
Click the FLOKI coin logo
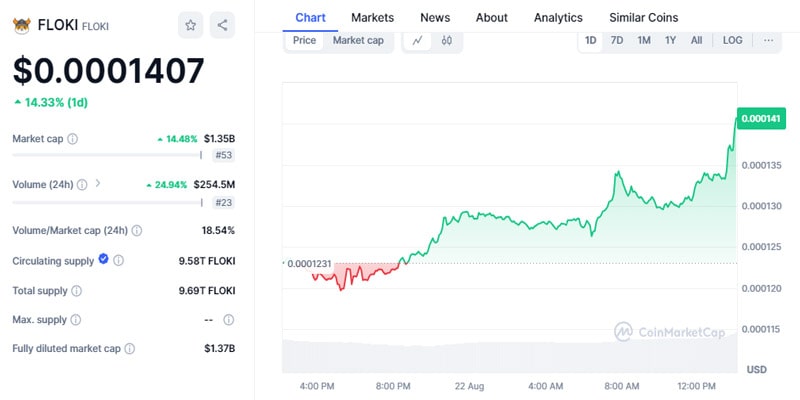(x=21, y=26)
